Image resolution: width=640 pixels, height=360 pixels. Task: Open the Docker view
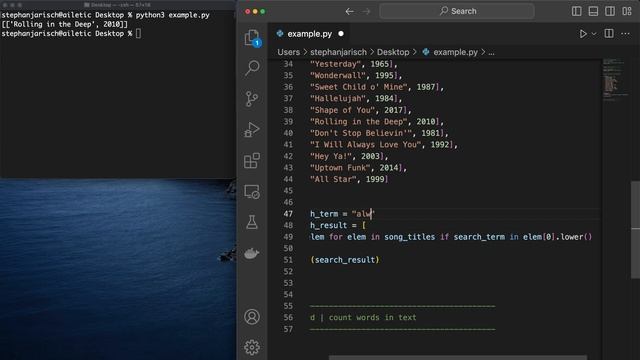(252, 253)
